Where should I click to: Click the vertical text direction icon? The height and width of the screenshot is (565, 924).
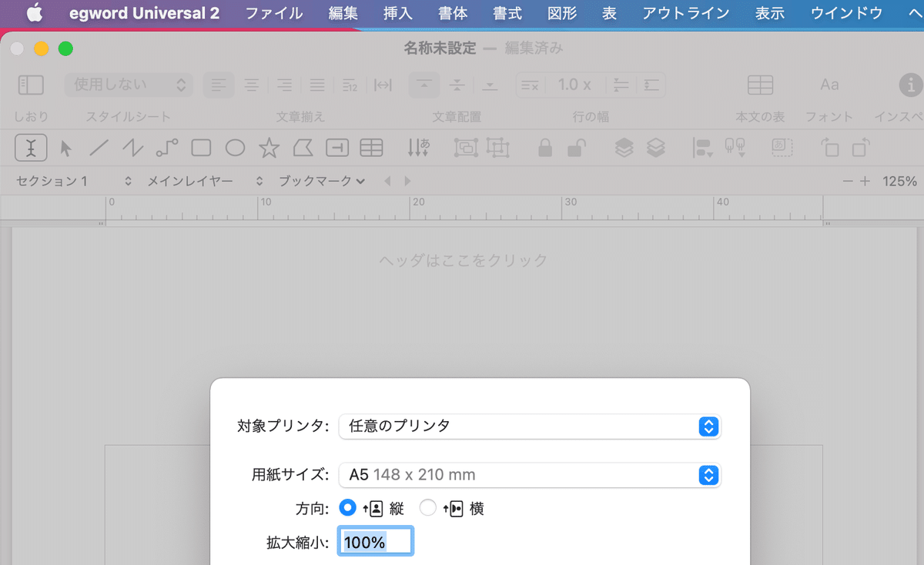(x=418, y=147)
